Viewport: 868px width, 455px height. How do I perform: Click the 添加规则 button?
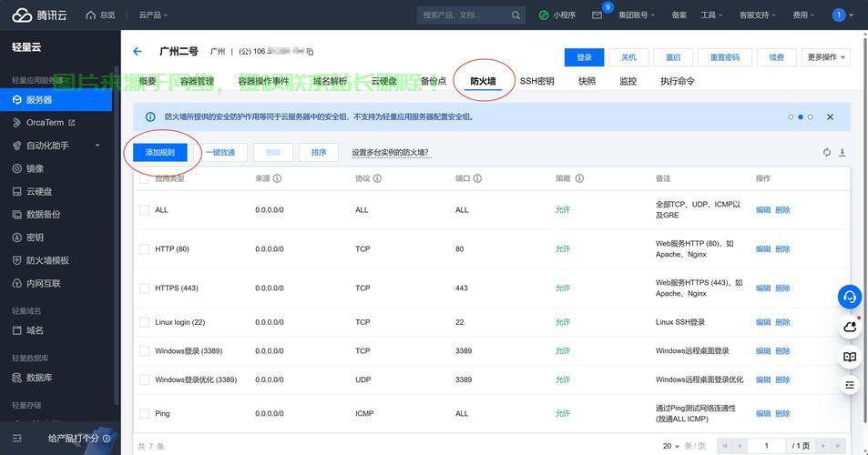[x=159, y=153]
